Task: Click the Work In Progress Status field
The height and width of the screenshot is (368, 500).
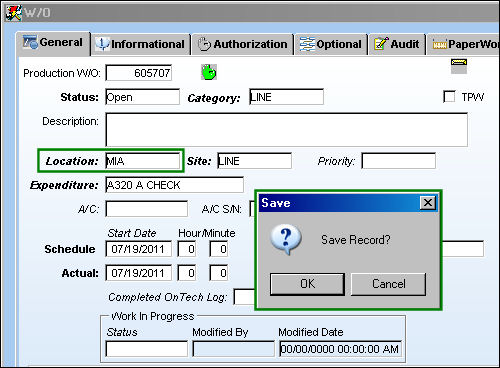Action: click(146, 349)
